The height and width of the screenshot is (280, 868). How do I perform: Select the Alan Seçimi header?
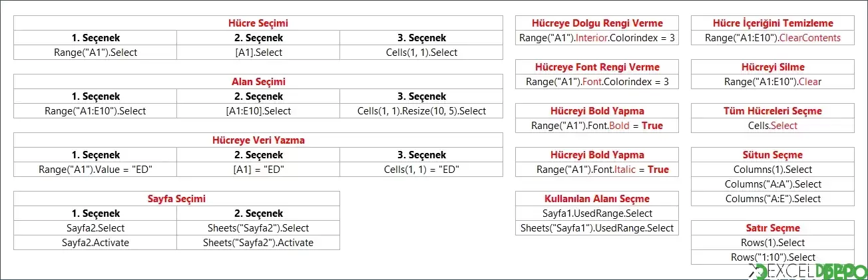tap(258, 82)
